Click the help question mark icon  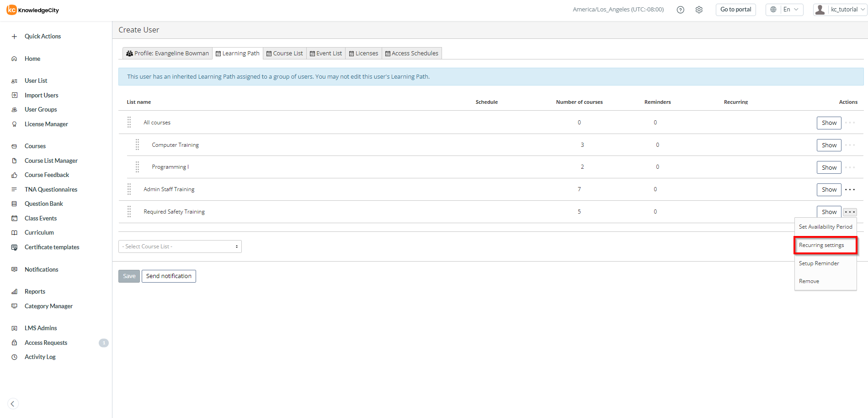[x=680, y=10]
